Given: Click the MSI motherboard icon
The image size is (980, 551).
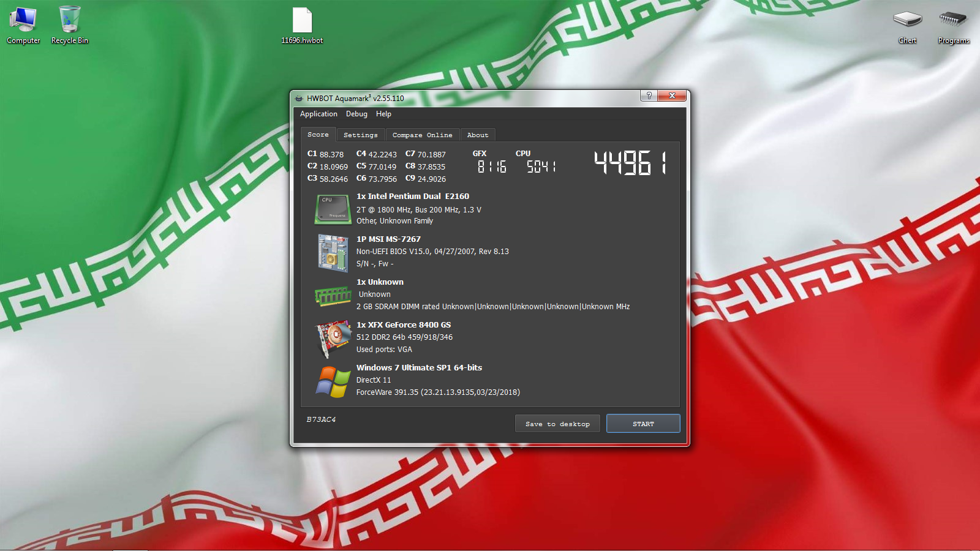Looking at the screenshot, I should [x=333, y=253].
